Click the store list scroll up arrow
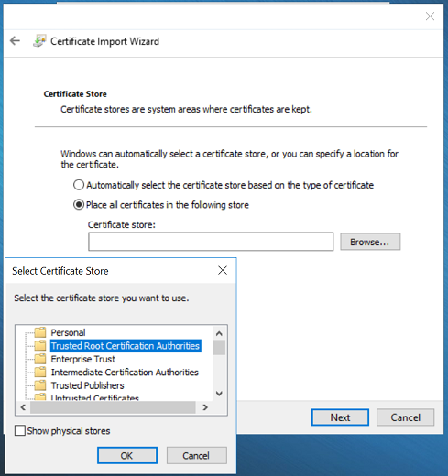The height and width of the screenshot is (476, 448). coord(219,333)
